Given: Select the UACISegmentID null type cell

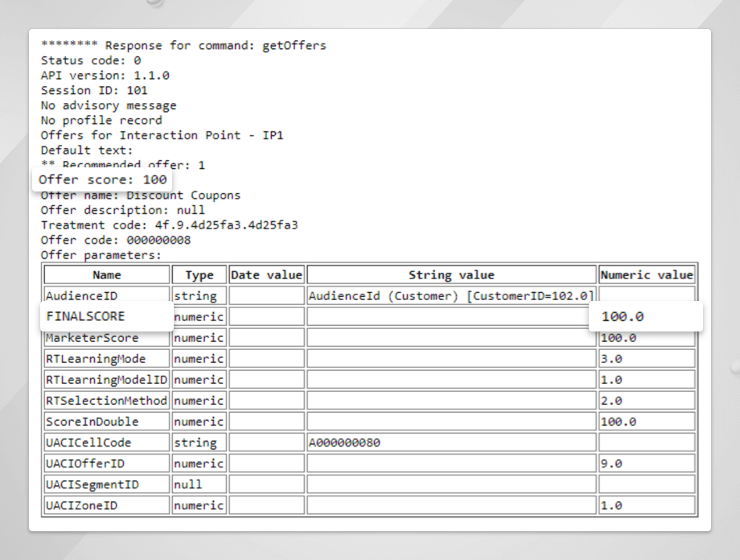Looking at the screenshot, I should point(188,484).
